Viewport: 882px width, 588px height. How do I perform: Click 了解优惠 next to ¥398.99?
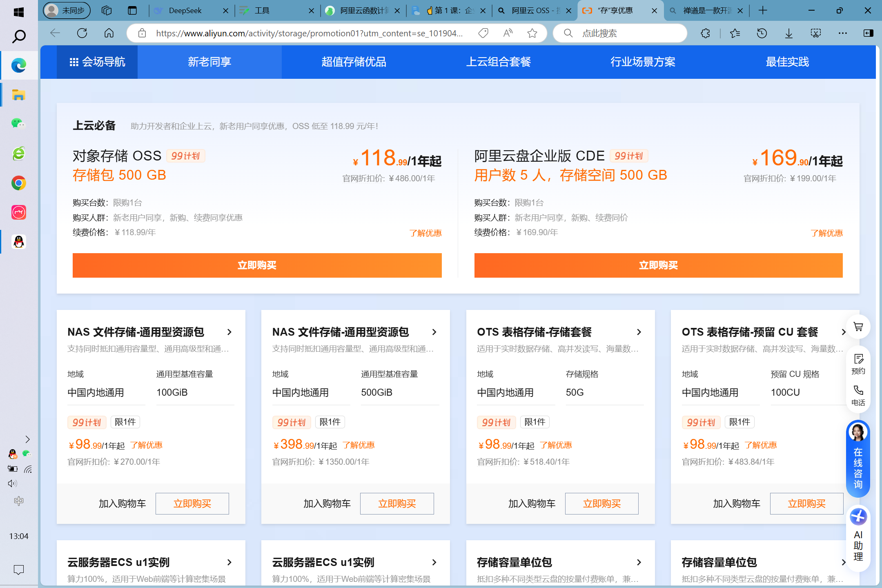point(359,445)
